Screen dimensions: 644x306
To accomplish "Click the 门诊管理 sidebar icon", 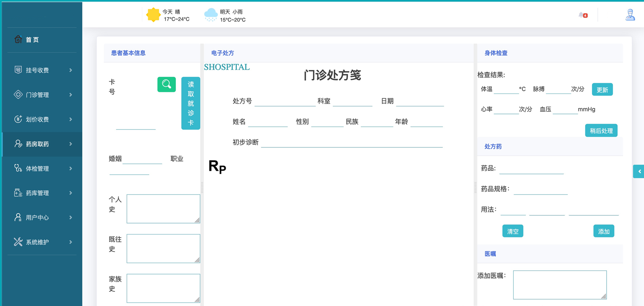I will click(18, 95).
